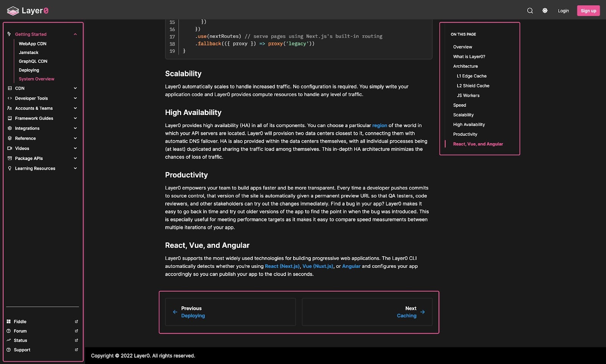Expand the Reference chevron
The image size is (606, 364).
[75, 138]
